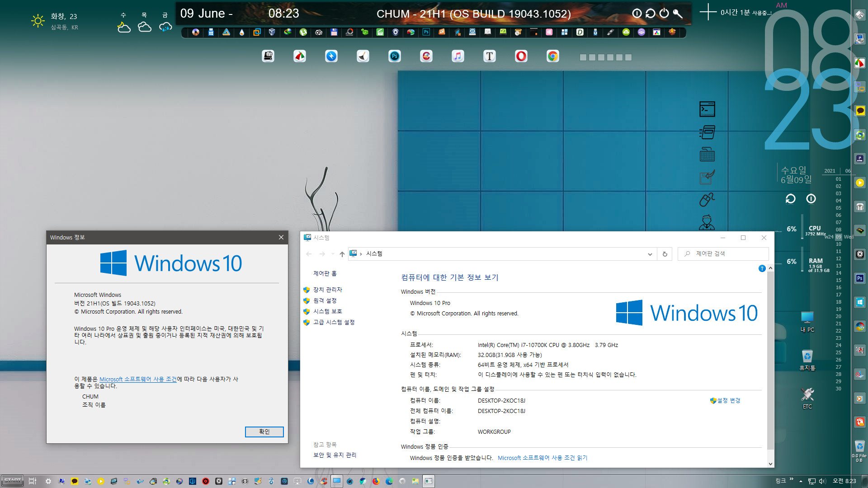
Task: Open Microsoft 소프트웨어 사용 조건 link in dialog
Action: pyautogui.click(x=138, y=380)
